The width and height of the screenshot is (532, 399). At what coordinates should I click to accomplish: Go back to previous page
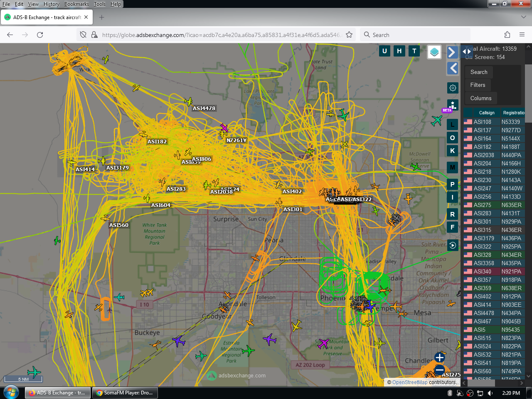10,35
